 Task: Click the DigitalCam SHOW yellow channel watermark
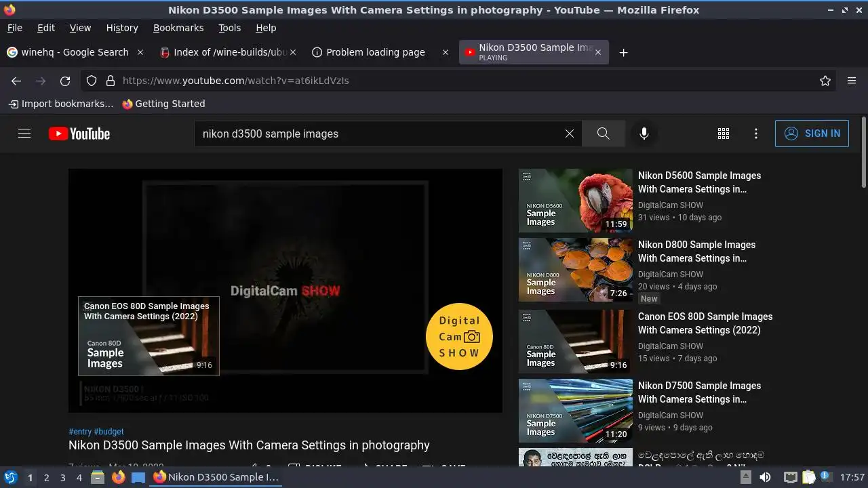click(x=459, y=336)
